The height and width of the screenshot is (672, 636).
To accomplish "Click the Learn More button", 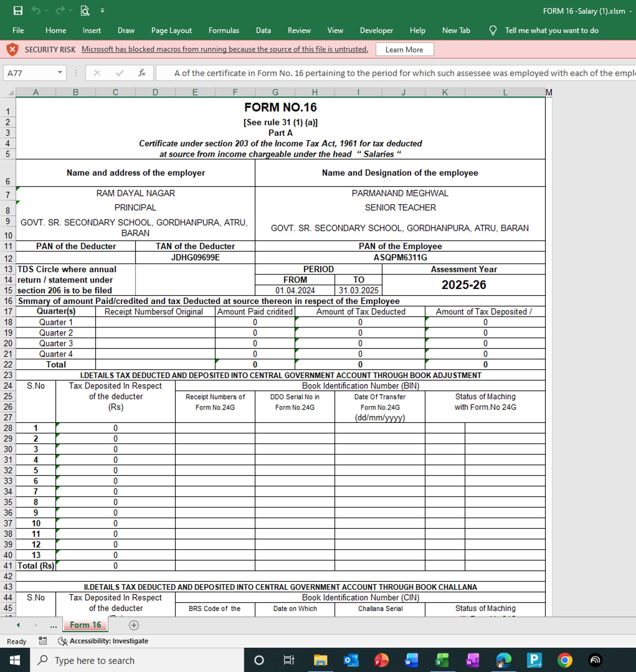I will tap(404, 49).
